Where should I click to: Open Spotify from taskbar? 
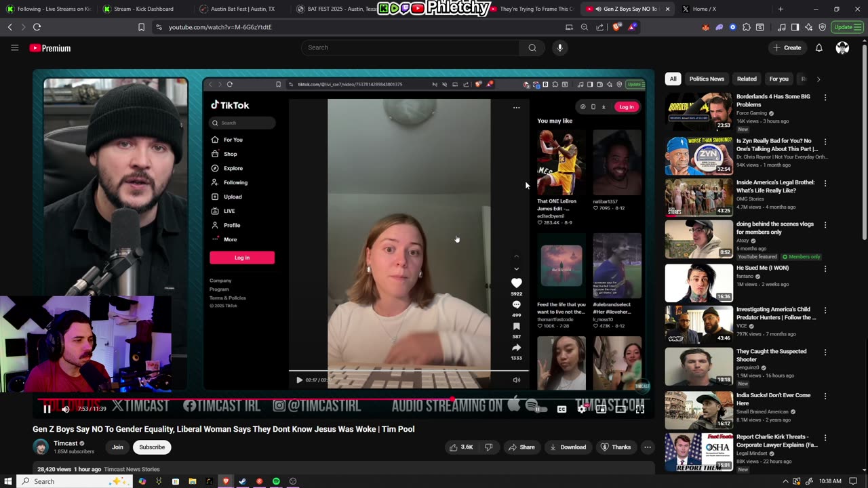276,481
